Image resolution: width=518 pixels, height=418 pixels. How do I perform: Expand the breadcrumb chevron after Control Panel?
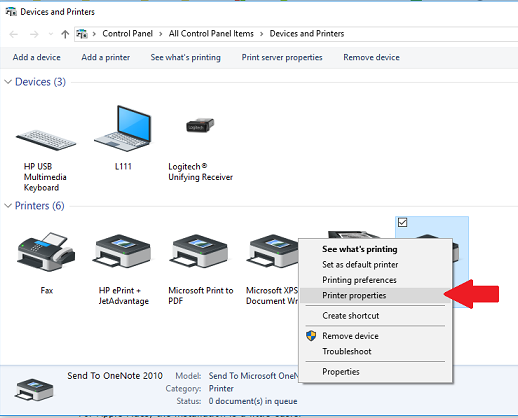tap(161, 34)
